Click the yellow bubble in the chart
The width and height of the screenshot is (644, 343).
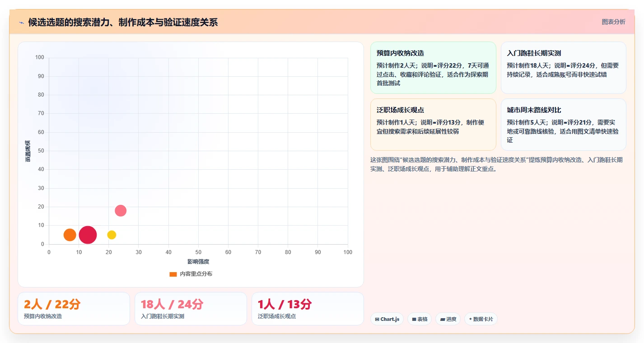(x=112, y=235)
